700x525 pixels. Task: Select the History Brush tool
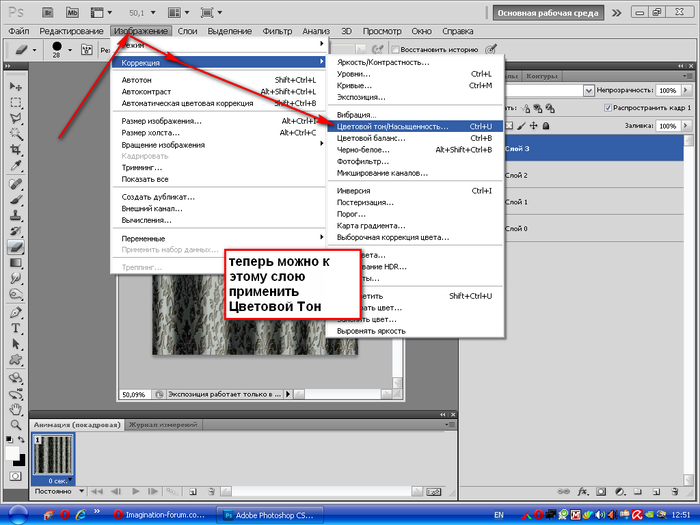coord(16,231)
